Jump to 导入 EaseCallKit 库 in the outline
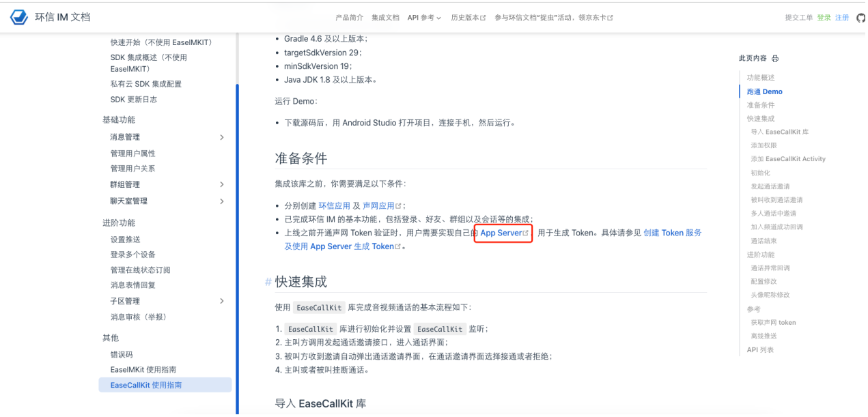The image size is (868, 417). click(779, 132)
